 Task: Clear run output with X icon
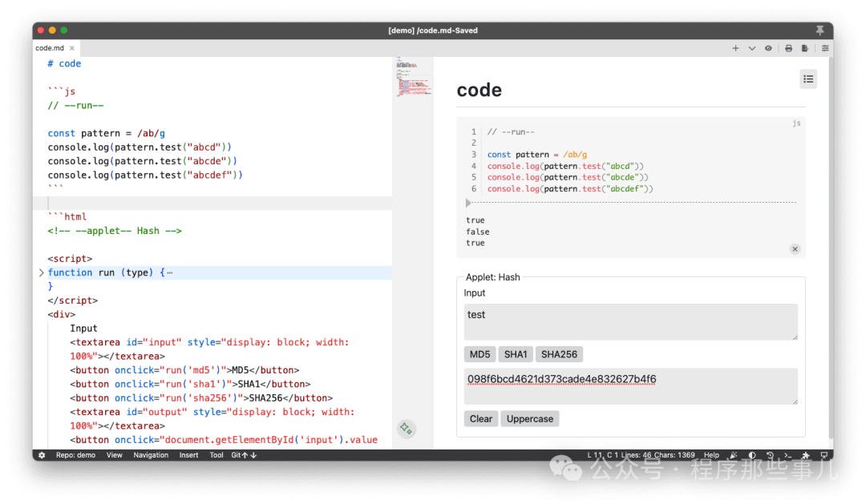(795, 249)
